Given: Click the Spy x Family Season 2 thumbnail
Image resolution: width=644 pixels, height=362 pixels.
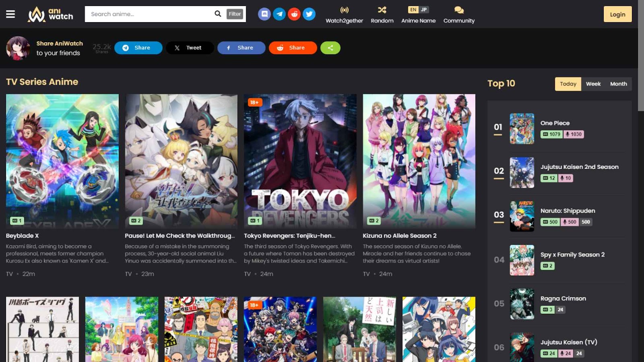Looking at the screenshot, I should click(x=522, y=260).
